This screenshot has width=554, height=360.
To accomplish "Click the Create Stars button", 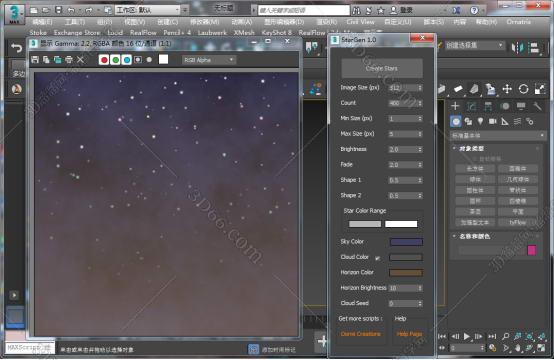I will [x=382, y=68].
